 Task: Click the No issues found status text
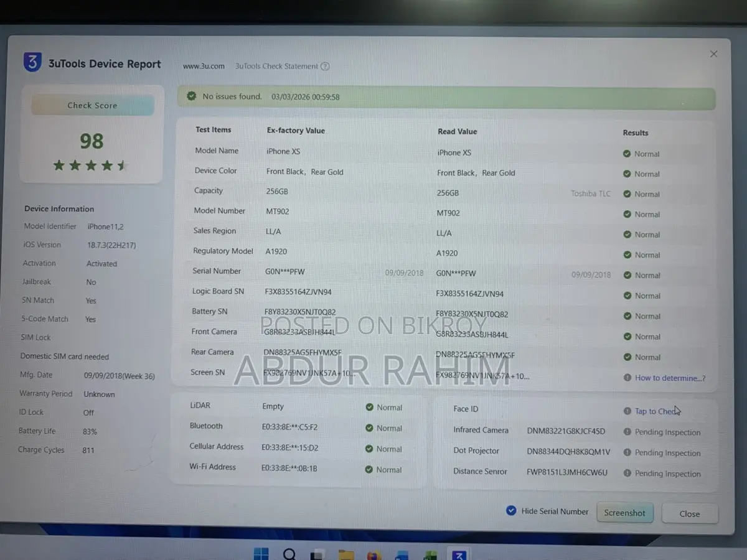tap(232, 96)
